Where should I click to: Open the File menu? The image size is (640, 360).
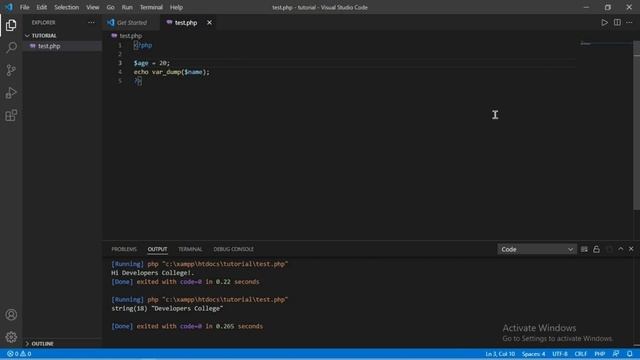pyautogui.click(x=24, y=7)
